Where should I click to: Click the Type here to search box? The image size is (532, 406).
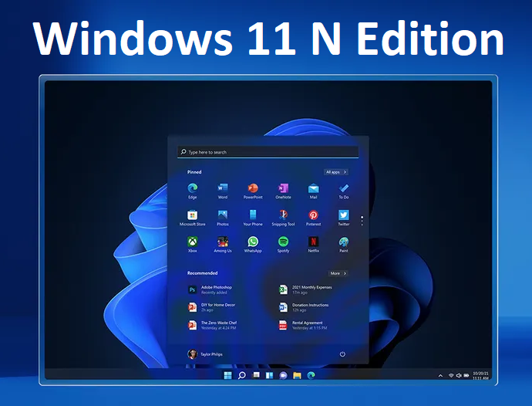pyautogui.click(x=268, y=152)
